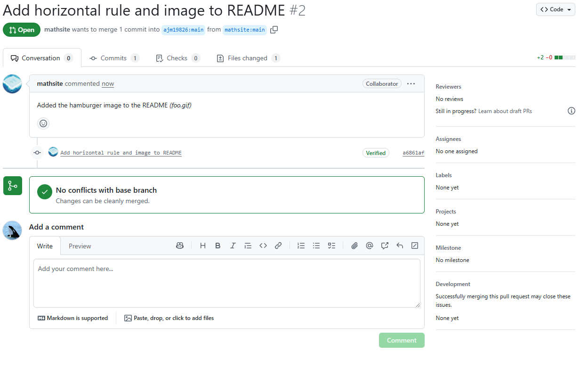Toggle italic formatting
The width and height of the screenshot is (588, 377).
click(233, 246)
